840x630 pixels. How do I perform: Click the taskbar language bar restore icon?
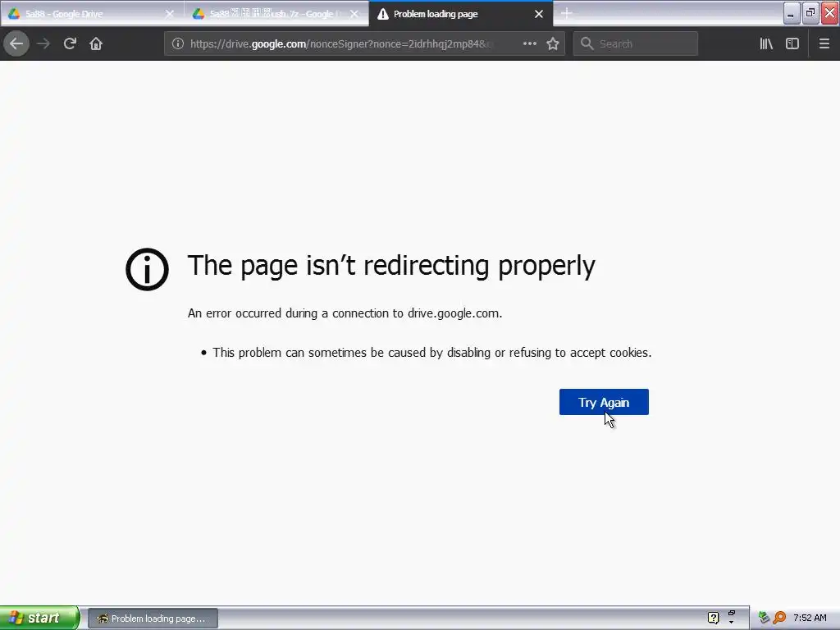coord(731,613)
